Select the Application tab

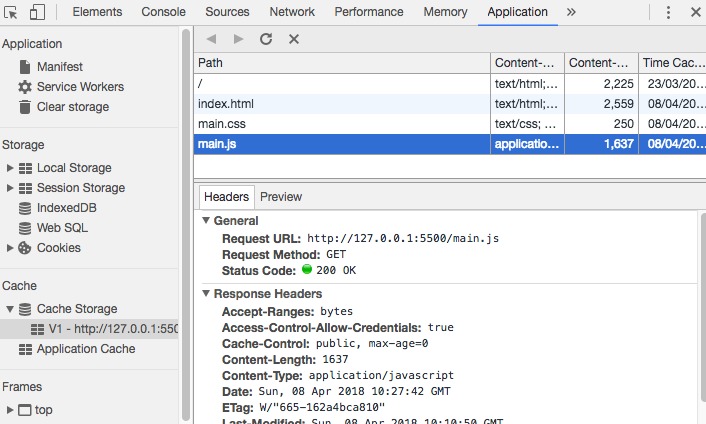(518, 12)
